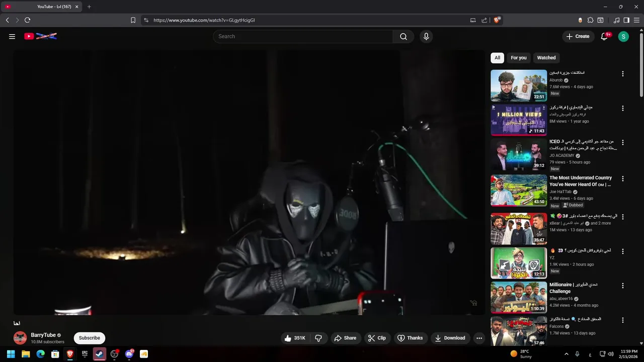
Task: Open the Falcons video thumbnail
Action: (x=519, y=331)
